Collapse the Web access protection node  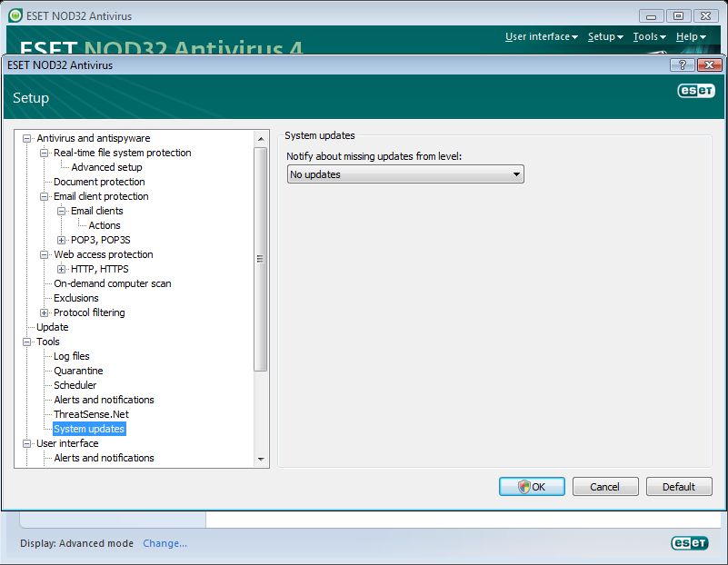point(45,254)
